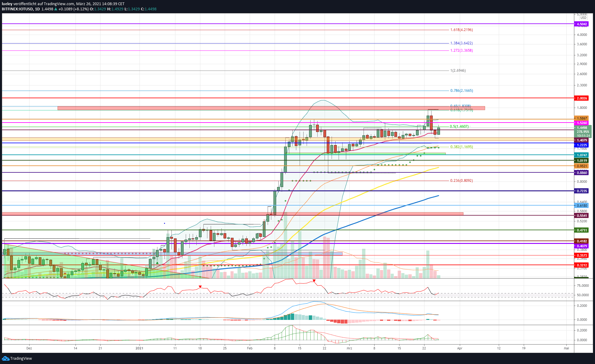Viewport: 595px width, 364px height.
Task: Click the TradingView cloud logo icon
Action: (5, 358)
